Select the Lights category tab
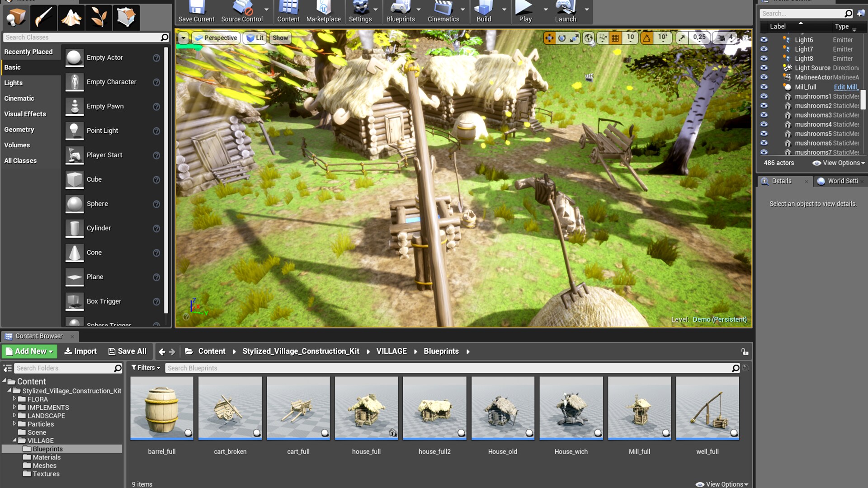 pos(14,83)
